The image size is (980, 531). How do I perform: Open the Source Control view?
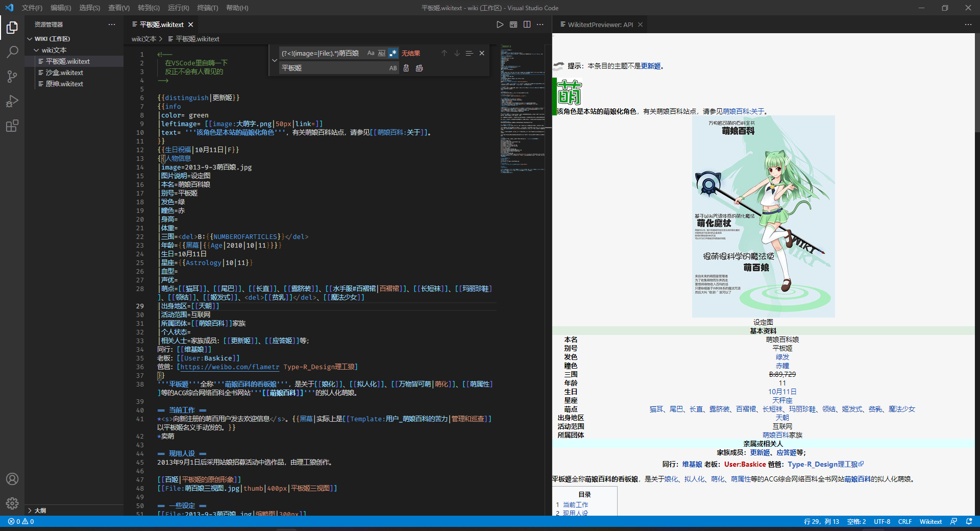[x=12, y=77]
